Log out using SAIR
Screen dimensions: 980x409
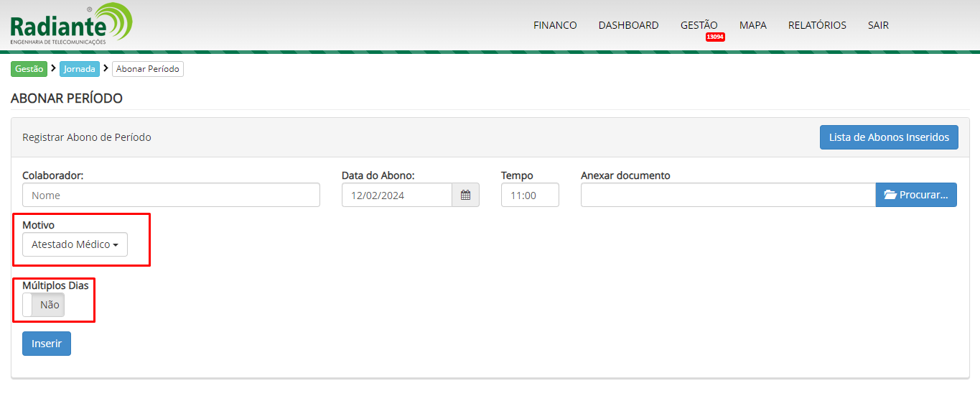pyautogui.click(x=878, y=25)
